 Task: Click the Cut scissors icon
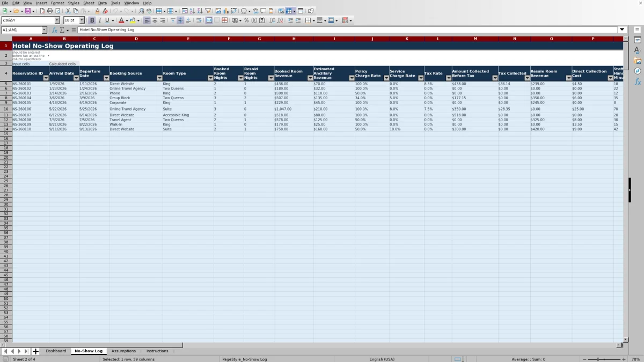68,11
